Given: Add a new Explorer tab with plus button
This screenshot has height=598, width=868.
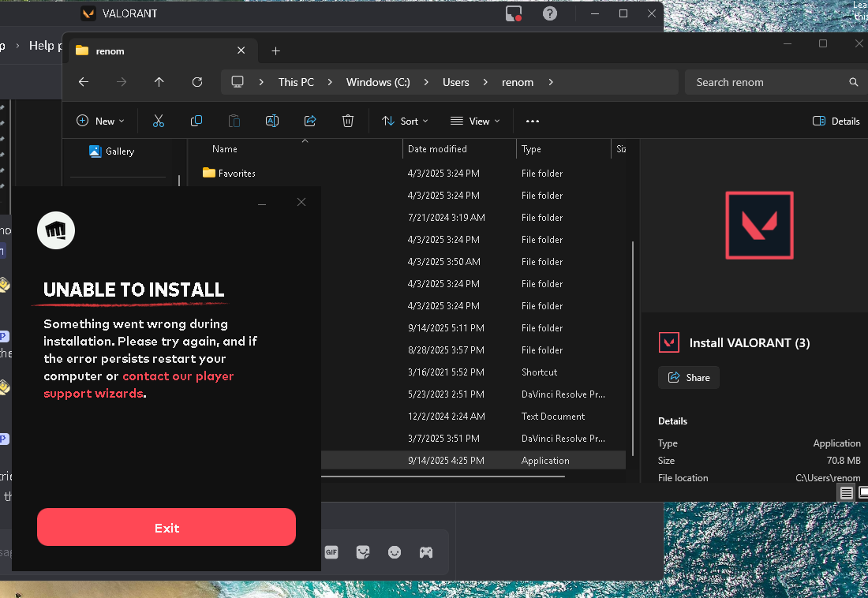Looking at the screenshot, I should click(275, 51).
